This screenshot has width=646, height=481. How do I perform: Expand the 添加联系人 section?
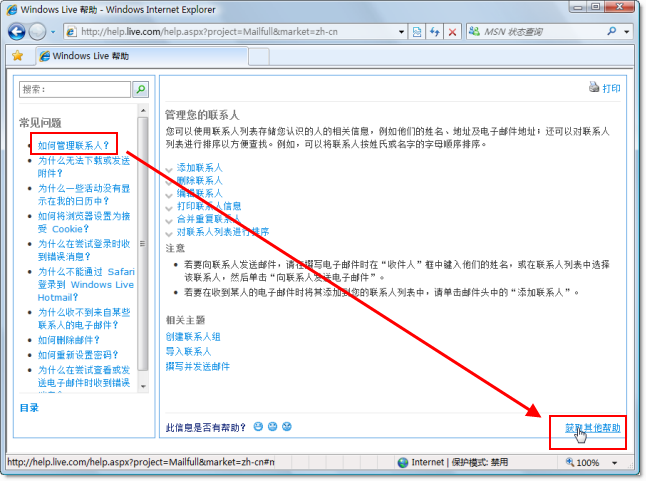coord(199,168)
